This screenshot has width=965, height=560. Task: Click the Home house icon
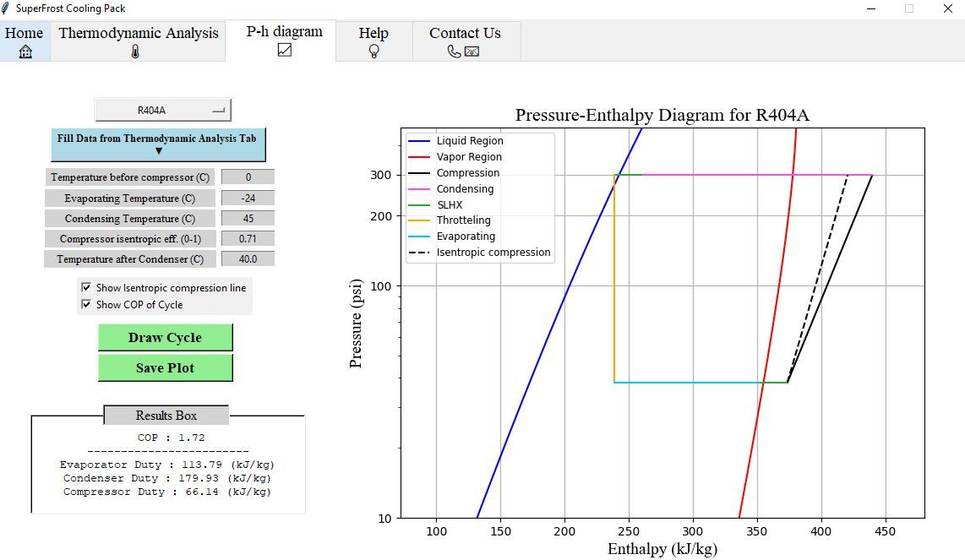(x=24, y=52)
